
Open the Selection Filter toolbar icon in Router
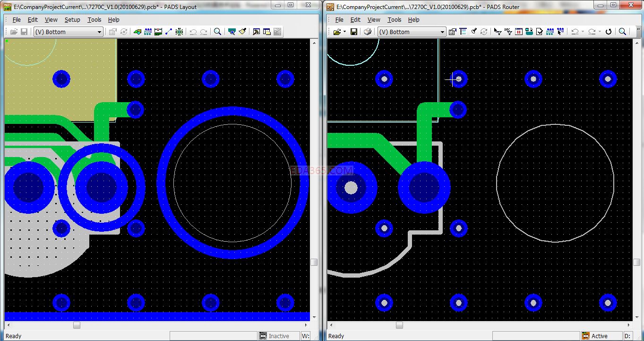click(x=498, y=32)
